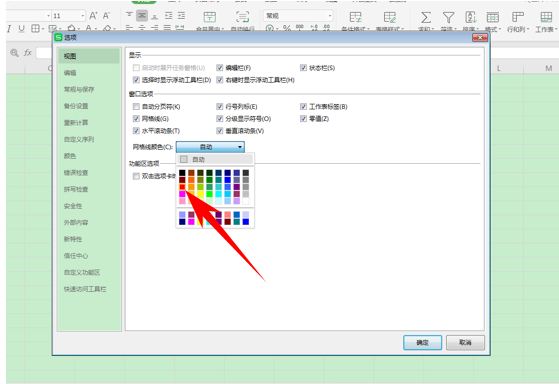Screen dimensions: 559x384
Task: Toggle the 垂直滚动条(V) checkbox
Action: point(220,131)
